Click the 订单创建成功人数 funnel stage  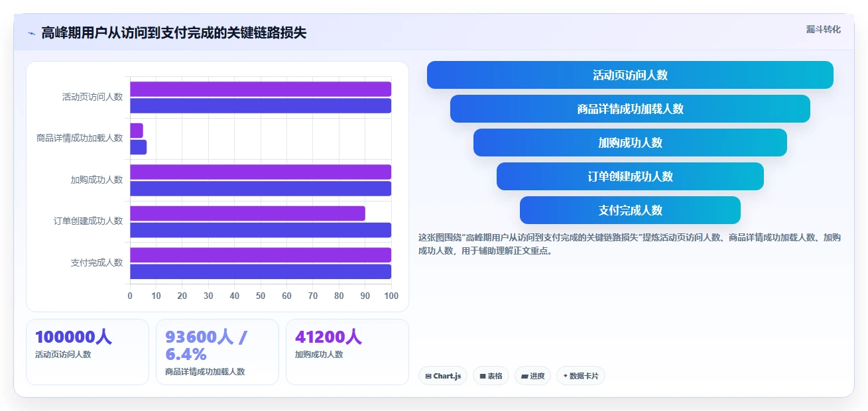(630, 176)
